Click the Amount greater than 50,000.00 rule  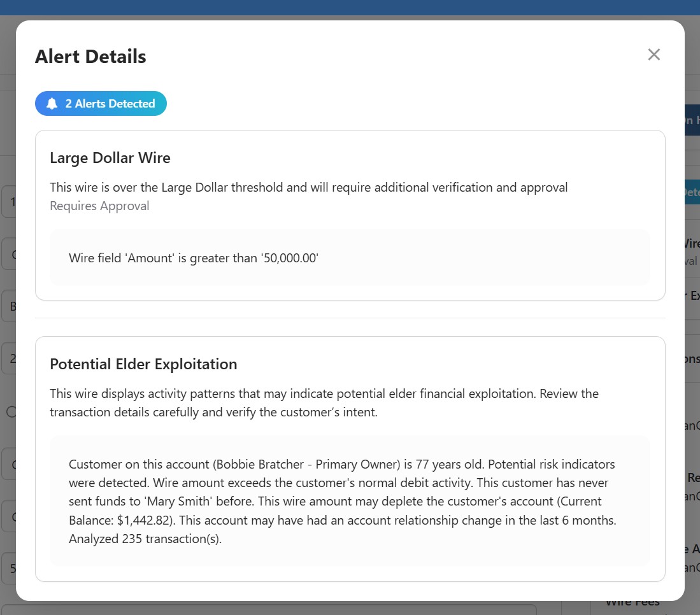tap(194, 258)
